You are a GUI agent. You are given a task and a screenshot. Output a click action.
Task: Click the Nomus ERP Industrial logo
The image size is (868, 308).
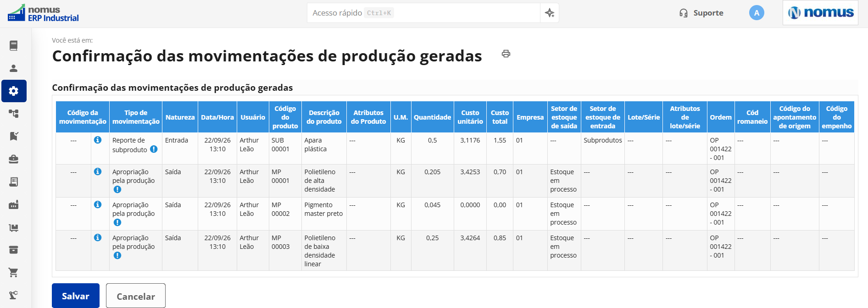tap(43, 13)
